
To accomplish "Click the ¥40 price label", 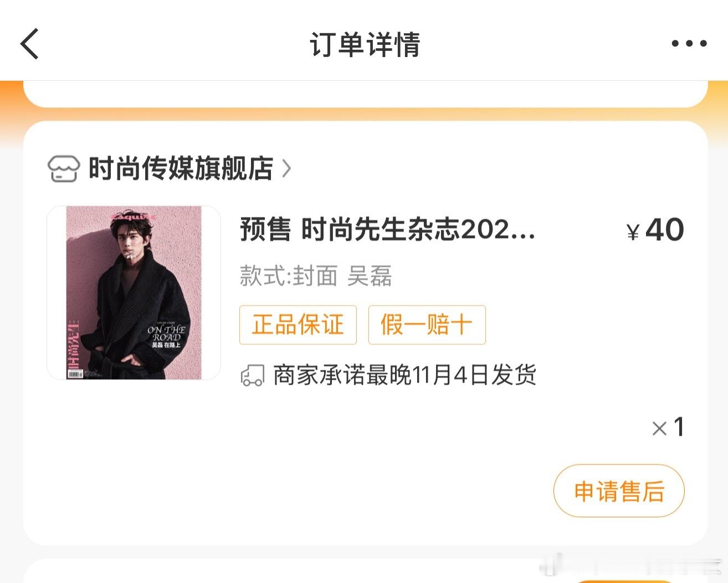I will point(655,230).
